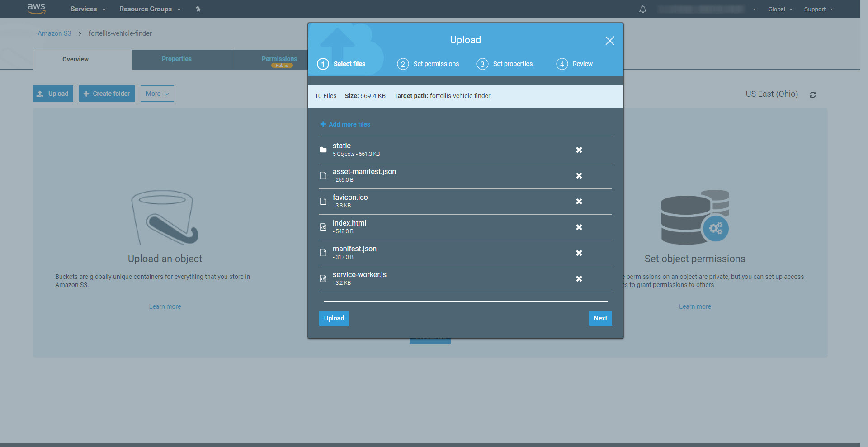868x447 pixels.
Task: Open the Resource Groups menu
Action: coord(150,9)
